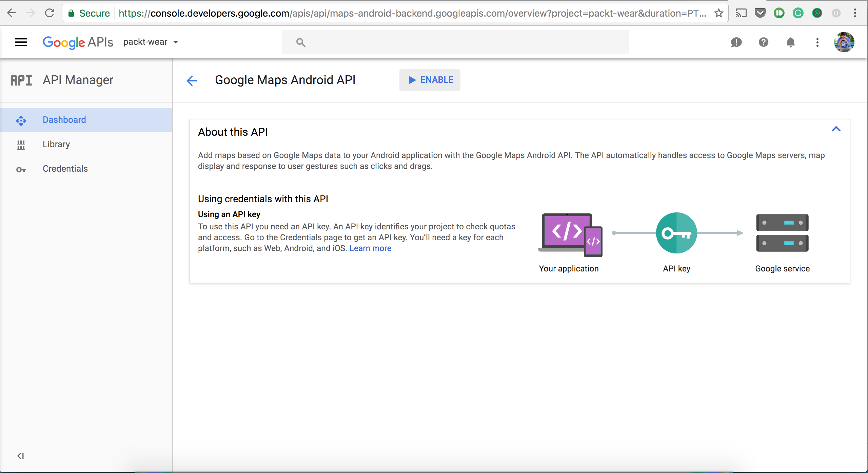
Task: Click the browser address bar URL
Action: coord(412,13)
